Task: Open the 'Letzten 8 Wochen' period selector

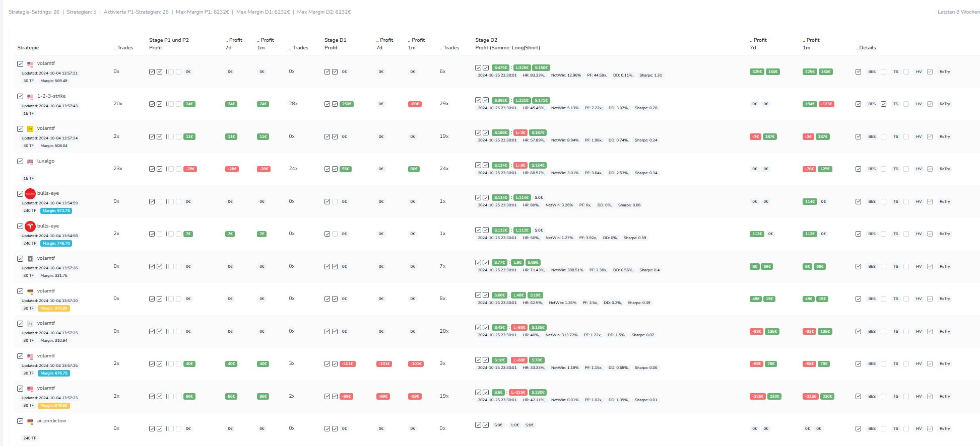Action: [958, 12]
